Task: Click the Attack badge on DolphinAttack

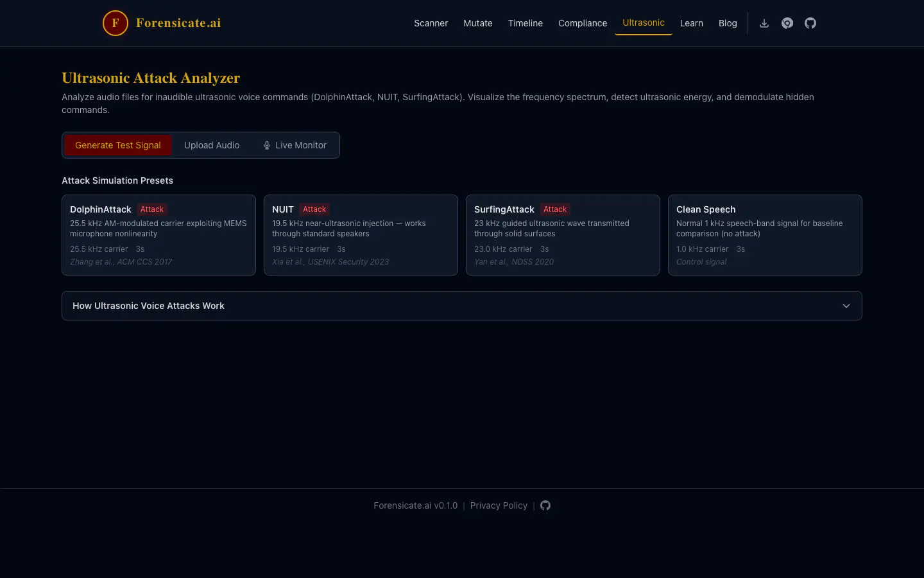Action: click(x=152, y=209)
